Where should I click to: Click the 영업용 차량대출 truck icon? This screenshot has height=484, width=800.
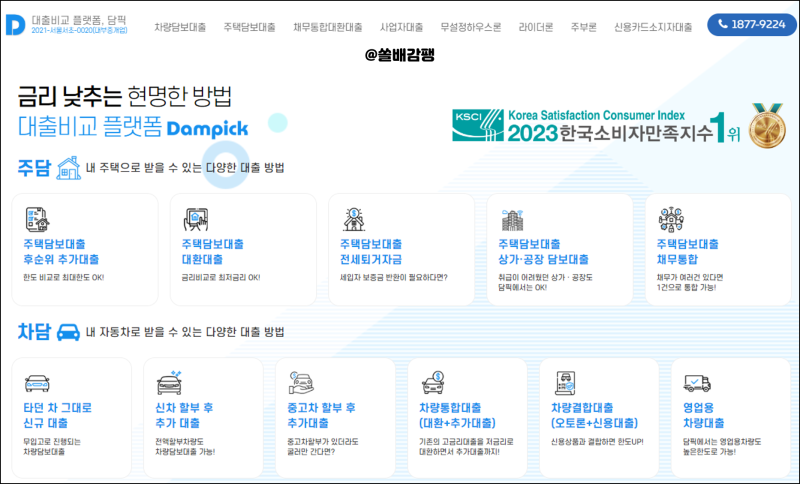pos(697,383)
